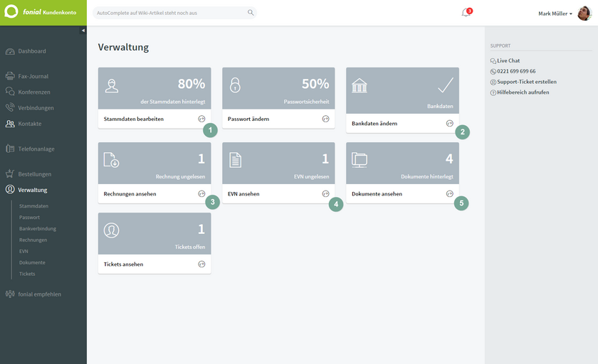Click the Kontakte people icon
The image size is (598, 364).
point(10,124)
